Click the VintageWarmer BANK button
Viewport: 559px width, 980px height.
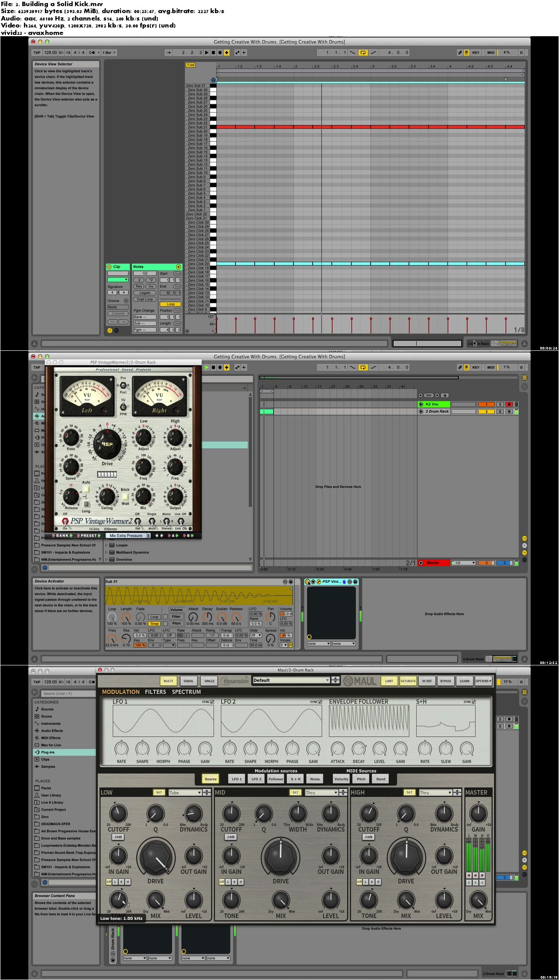[x=62, y=535]
